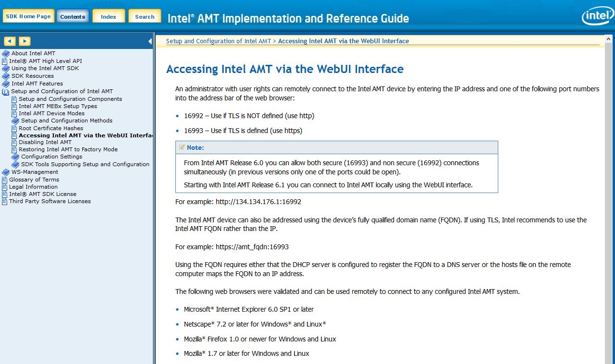Expand SDK Tools Supporting Setup and Configuration
This screenshot has height=364, width=615.
click(x=86, y=164)
